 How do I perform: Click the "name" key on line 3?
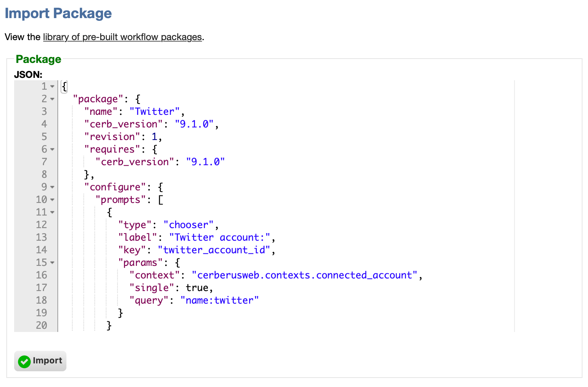tap(101, 112)
